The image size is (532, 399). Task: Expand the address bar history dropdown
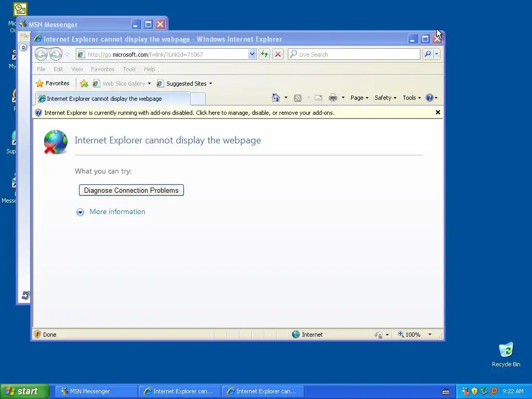[252, 54]
